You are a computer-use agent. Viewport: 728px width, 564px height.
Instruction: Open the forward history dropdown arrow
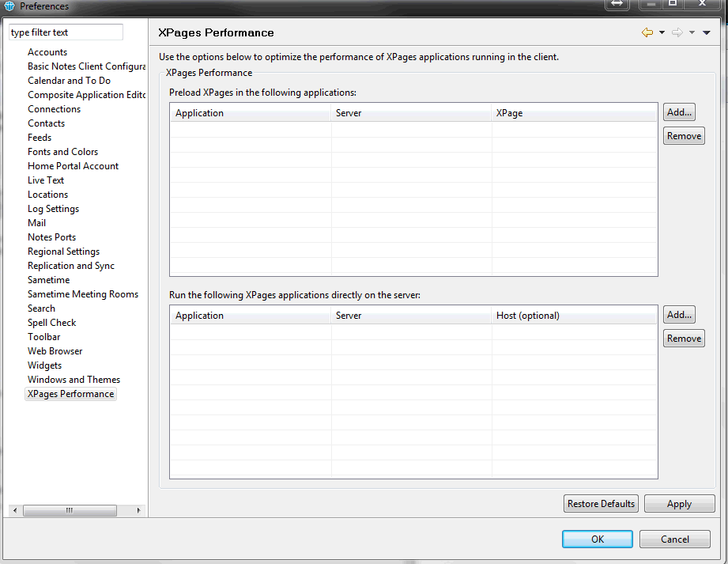(x=692, y=32)
